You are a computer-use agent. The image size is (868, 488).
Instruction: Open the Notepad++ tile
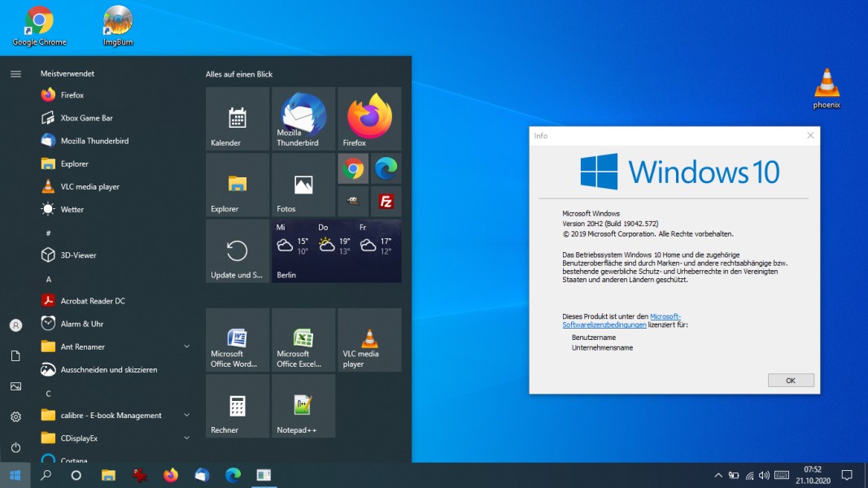[x=303, y=406]
